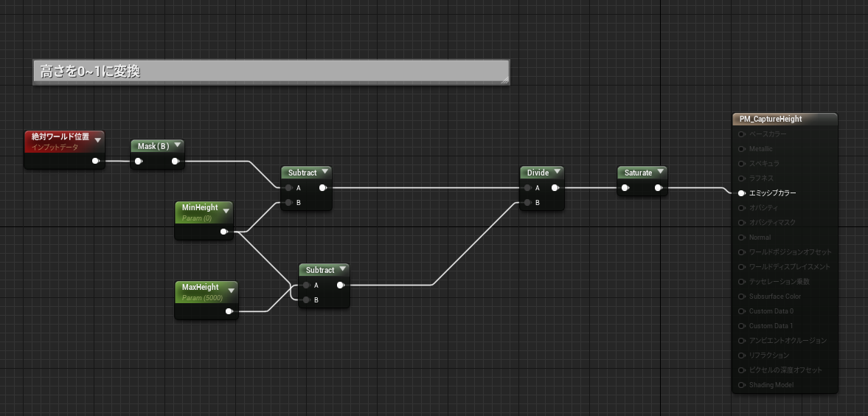Click the ワールドディスプレイスメント pin
868x416 pixels.
tap(742, 267)
